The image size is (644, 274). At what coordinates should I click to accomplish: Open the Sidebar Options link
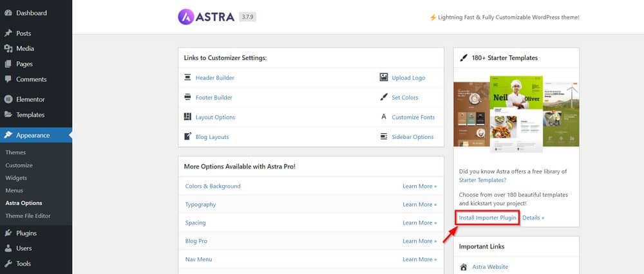point(412,136)
